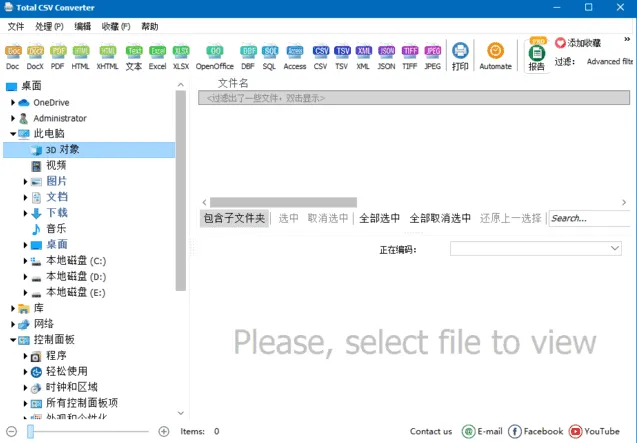Image resolution: width=637 pixels, height=443 pixels.
Task: Expand the 网络 network node
Action: (x=13, y=324)
